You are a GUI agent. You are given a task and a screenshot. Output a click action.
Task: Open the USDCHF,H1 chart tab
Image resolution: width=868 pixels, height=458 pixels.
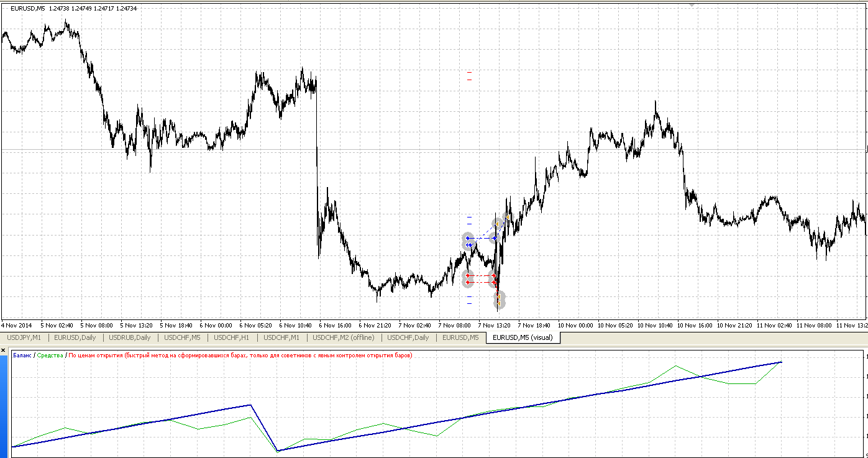[x=231, y=337]
